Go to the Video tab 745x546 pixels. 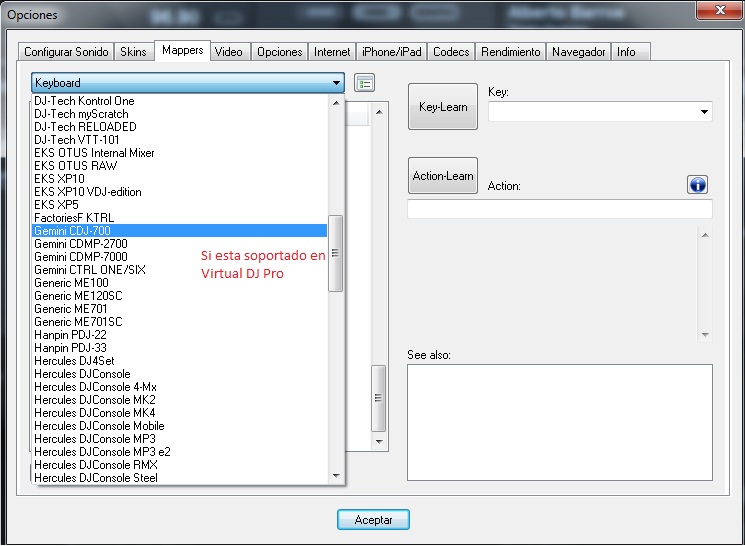[229, 52]
